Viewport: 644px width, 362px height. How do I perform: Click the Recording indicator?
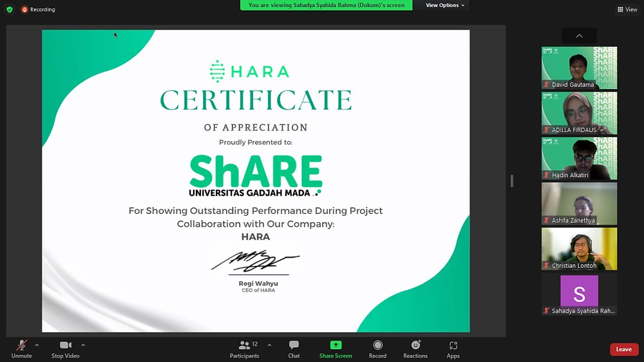point(38,9)
